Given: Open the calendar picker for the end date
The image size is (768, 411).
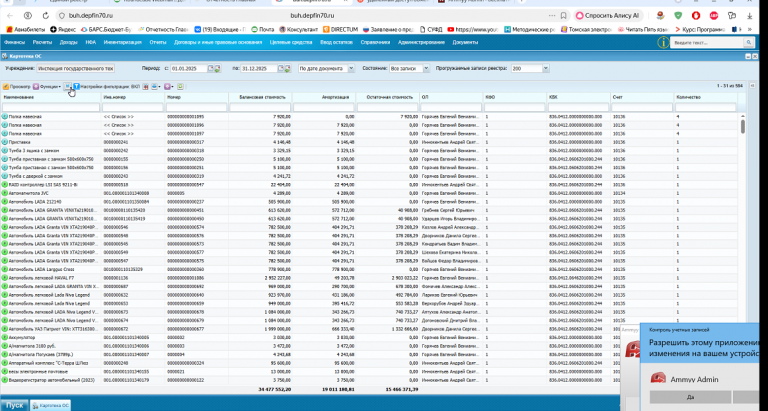Looking at the screenshot, I should [x=281, y=69].
